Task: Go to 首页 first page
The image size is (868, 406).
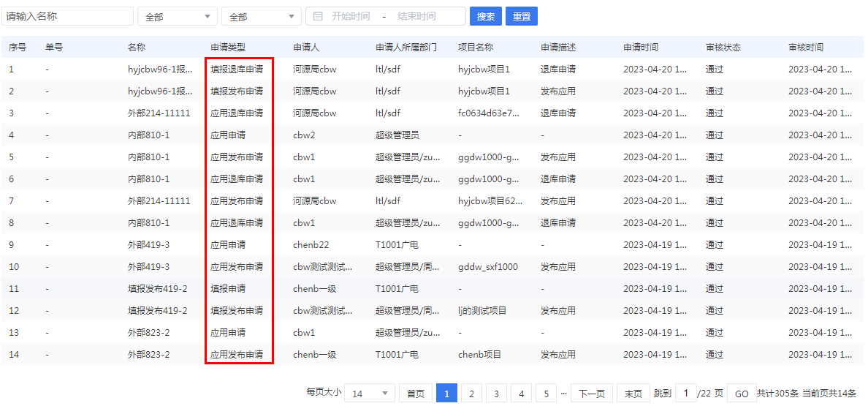Action: [415, 394]
